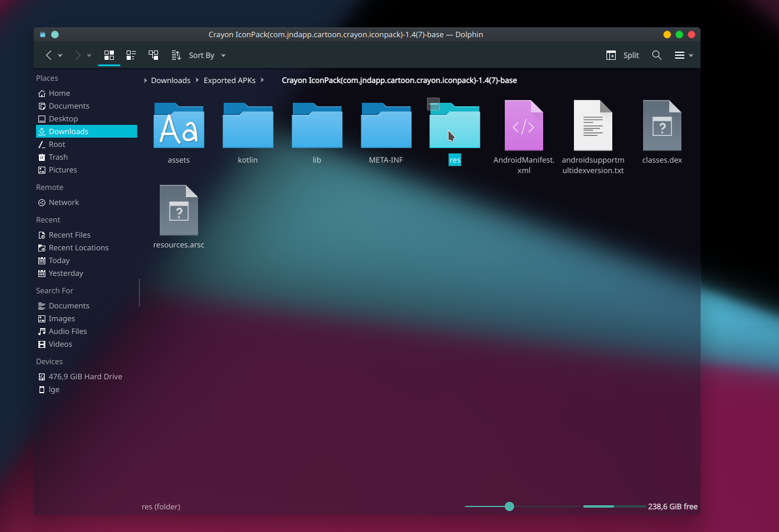This screenshot has width=779, height=532.
Task: Open back history dropdown arrow
Action: (60, 56)
